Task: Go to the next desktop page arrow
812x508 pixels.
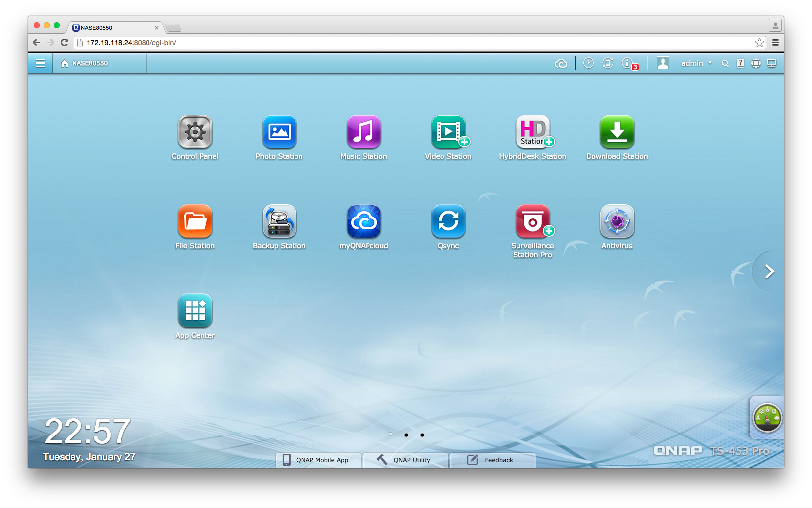Action: (x=769, y=271)
